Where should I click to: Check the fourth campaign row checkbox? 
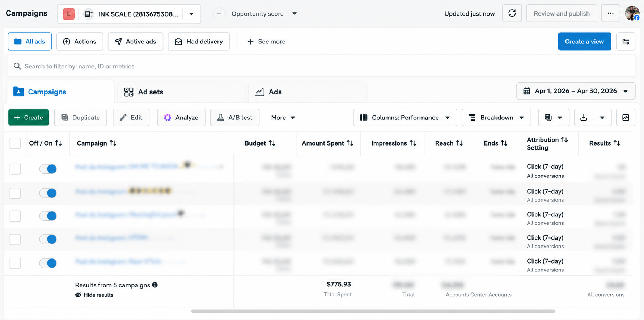point(15,239)
